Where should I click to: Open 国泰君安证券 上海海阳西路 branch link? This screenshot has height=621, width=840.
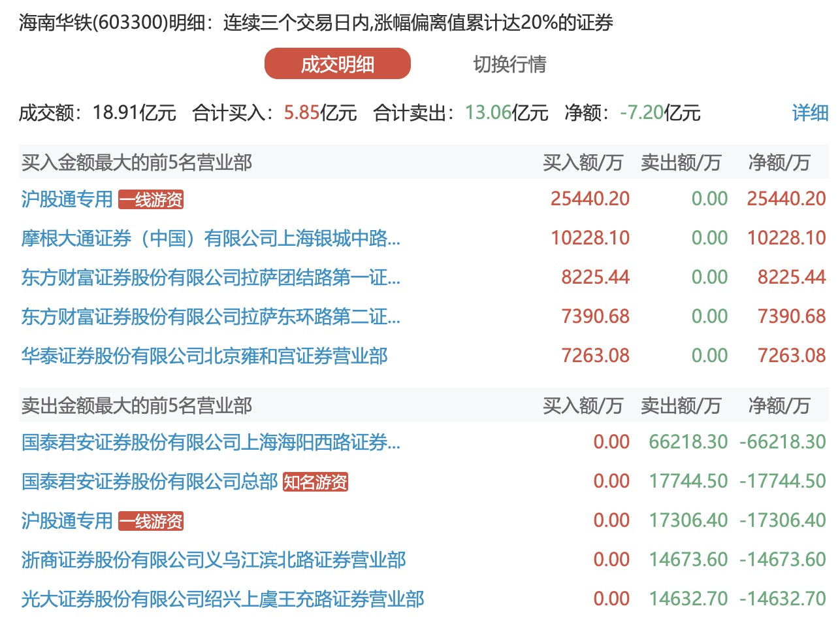[x=211, y=442]
